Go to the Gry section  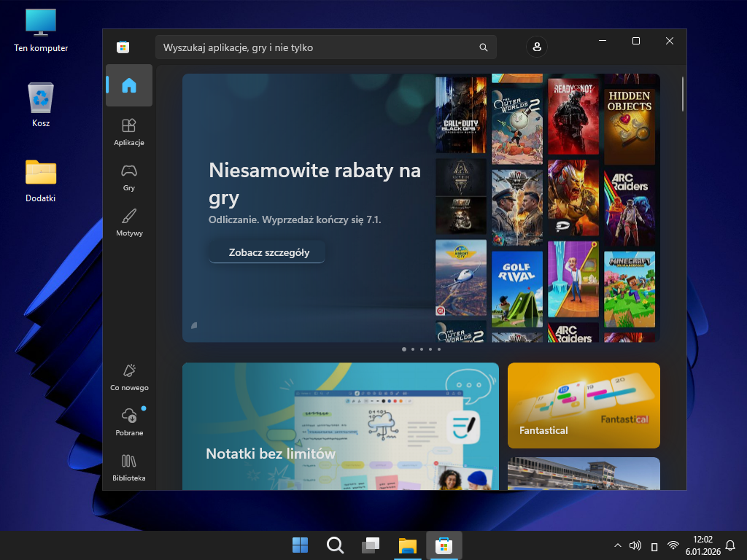coord(129,177)
